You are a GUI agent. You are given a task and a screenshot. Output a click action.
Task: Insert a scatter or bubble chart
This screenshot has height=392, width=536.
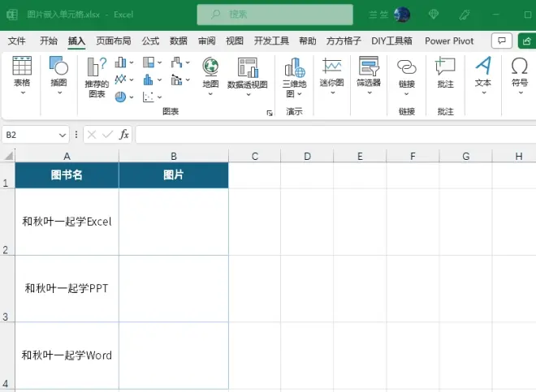149,97
